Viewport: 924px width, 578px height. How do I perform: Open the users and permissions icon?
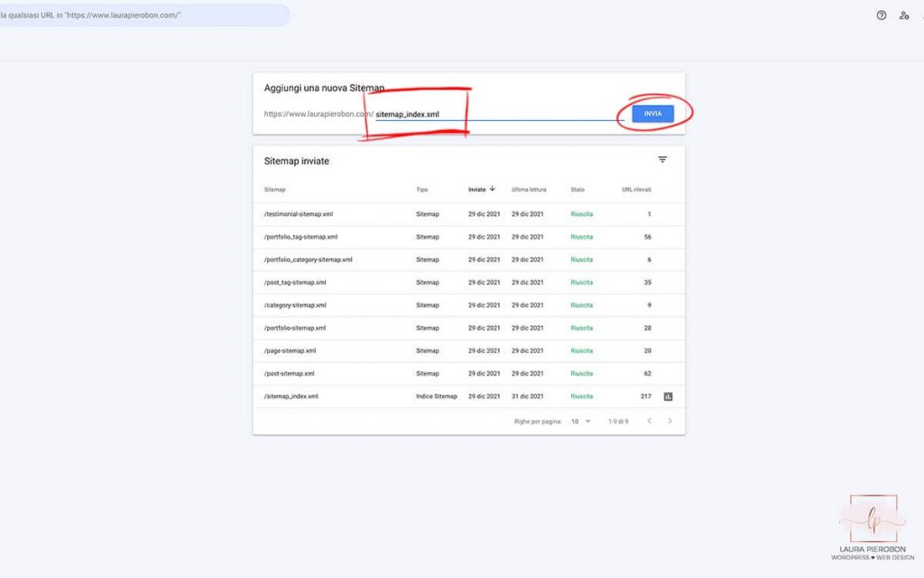tap(904, 15)
